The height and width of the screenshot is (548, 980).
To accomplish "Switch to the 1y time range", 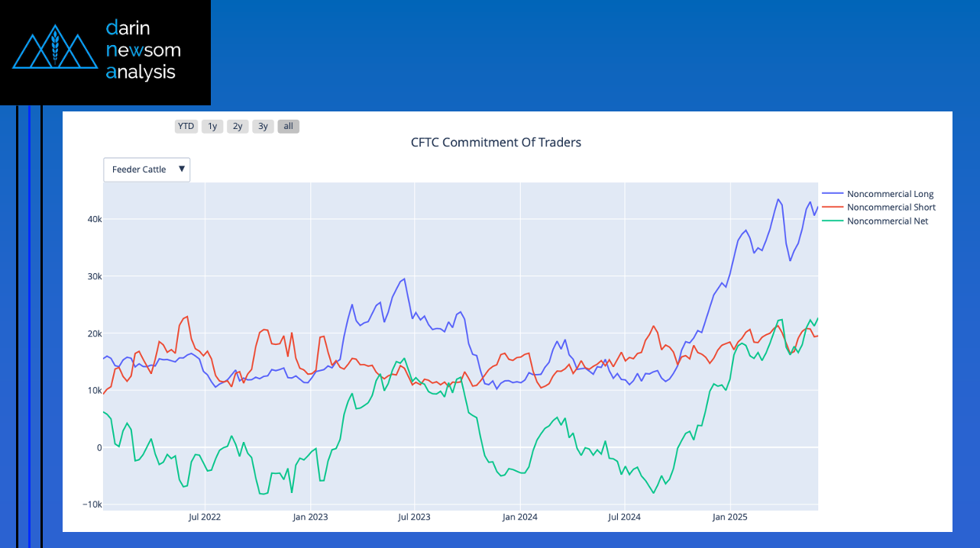I will click(212, 127).
